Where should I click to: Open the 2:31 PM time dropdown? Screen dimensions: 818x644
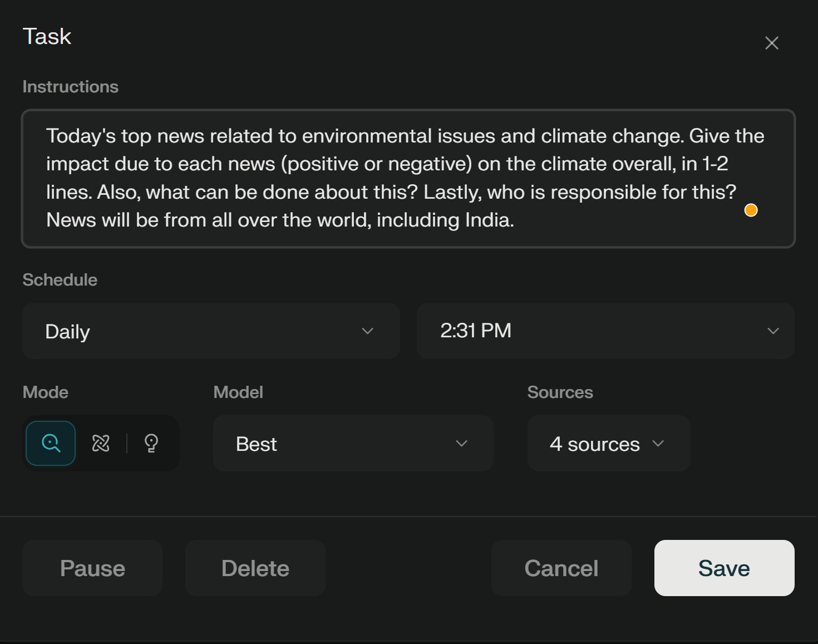tap(605, 331)
